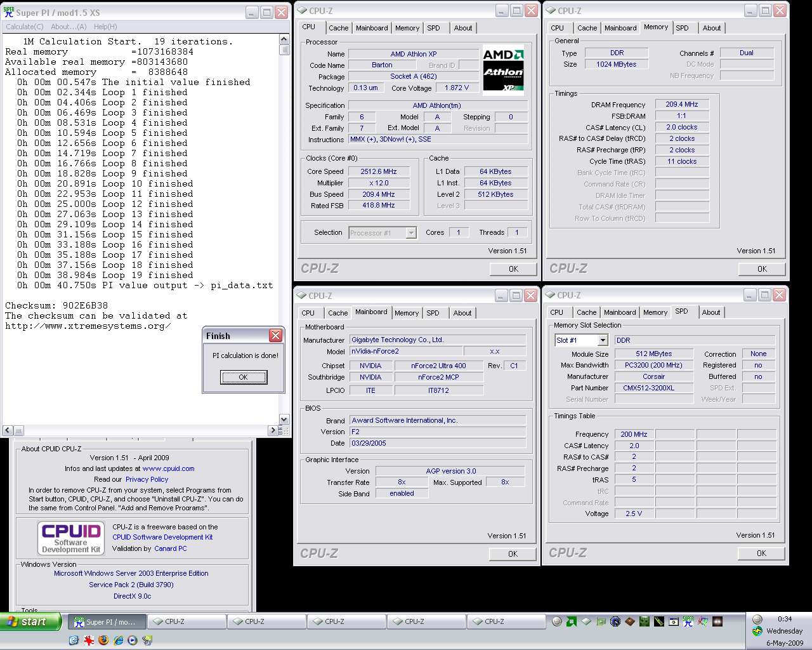Click the Manufacturer Gigabyte Technology Co., Ltd. field
812x650 pixels.
tap(438, 340)
